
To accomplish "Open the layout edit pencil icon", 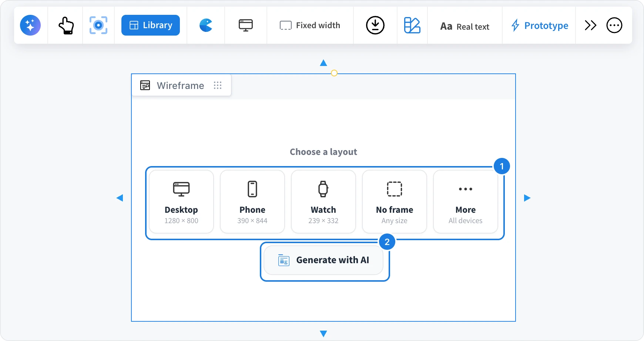I will [x=412, y=25].
